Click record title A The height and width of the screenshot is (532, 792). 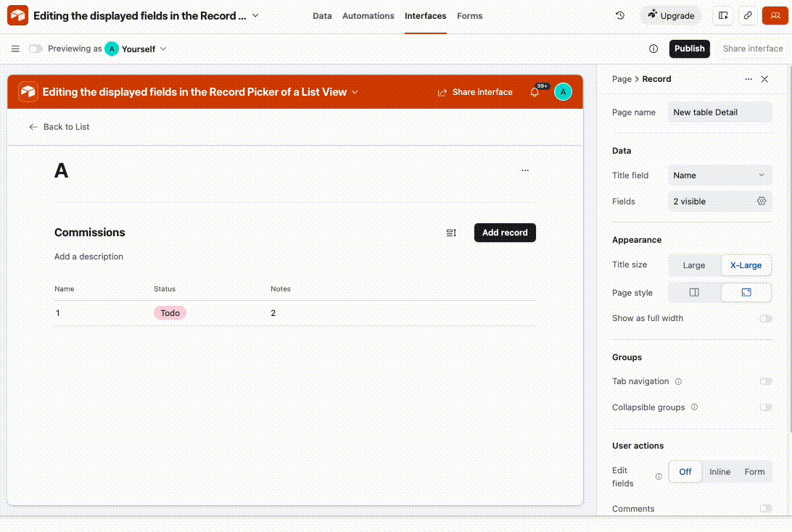pos(61,171)
